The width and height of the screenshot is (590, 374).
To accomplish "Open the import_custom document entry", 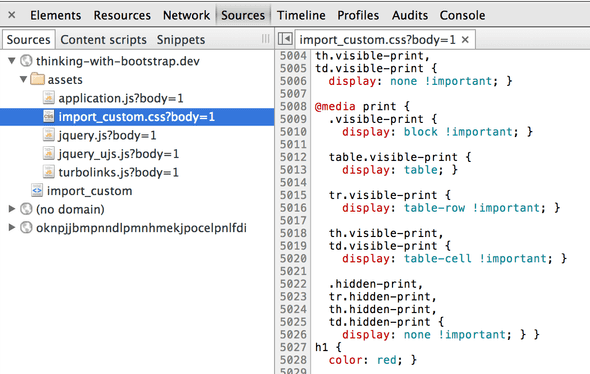I will pyautogui.click(x=90, y=191).
